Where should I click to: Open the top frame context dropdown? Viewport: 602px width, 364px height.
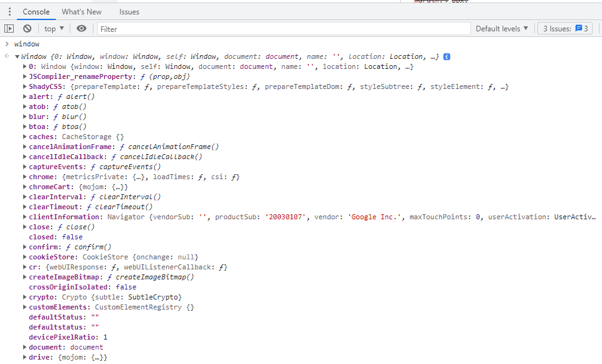tap(53, 28)
